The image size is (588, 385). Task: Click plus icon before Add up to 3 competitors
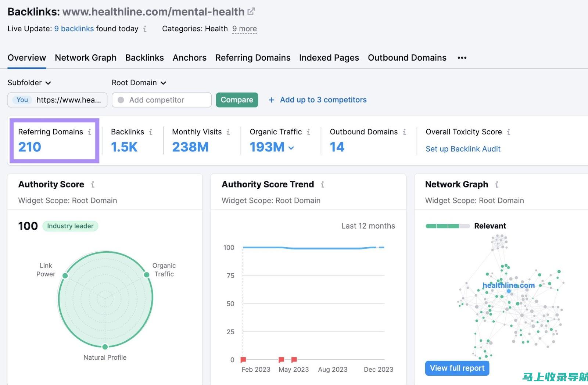[x=271, y=100]
